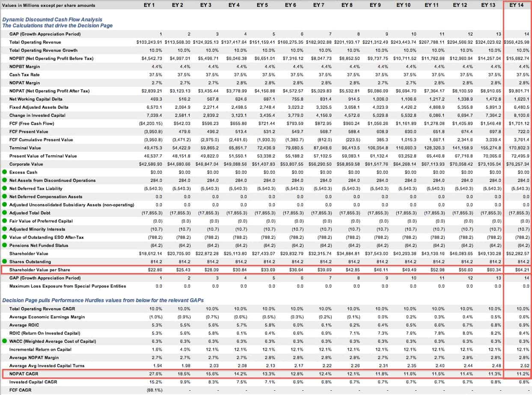Click the FCF Cumulative Present Value label
Viewport: 532px width, 395px height.
[41, 140]
